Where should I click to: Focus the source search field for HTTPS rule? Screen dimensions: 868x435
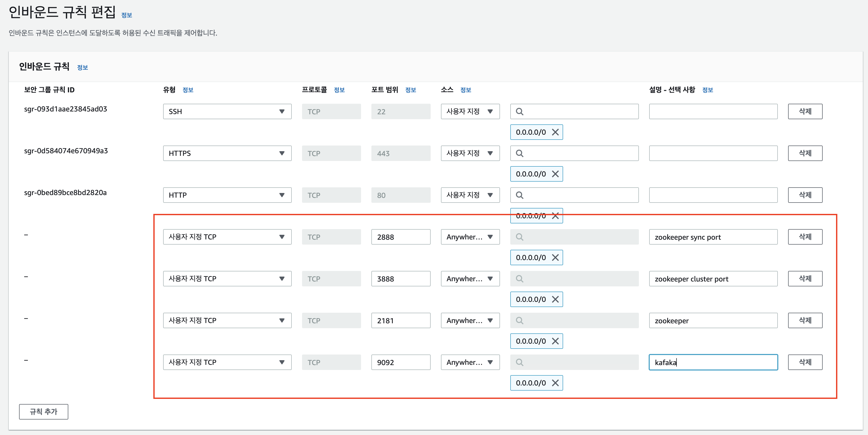[x=574, y=154]
